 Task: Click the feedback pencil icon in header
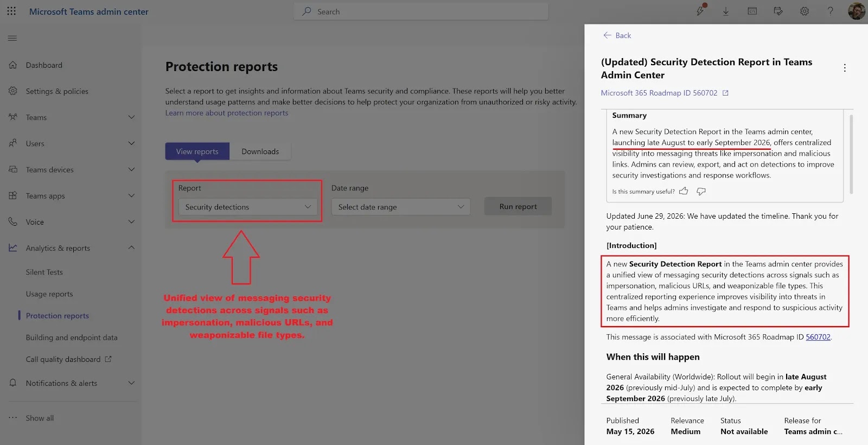[x=778, y=11]
